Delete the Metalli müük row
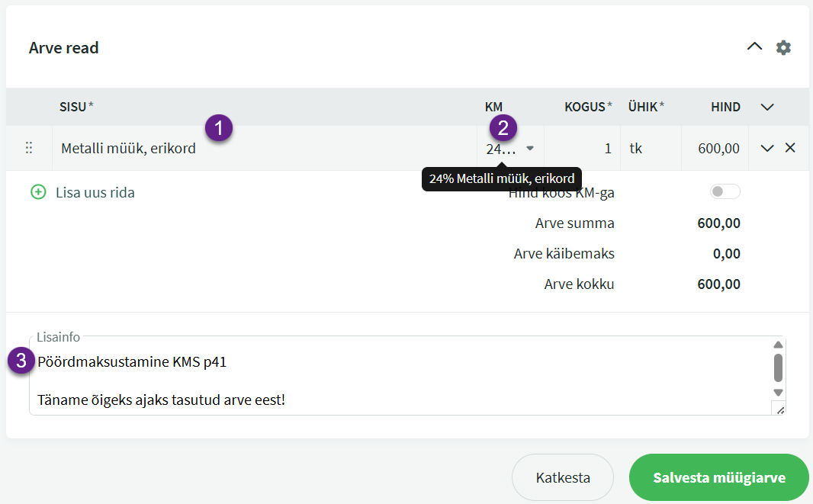 [790, 148]
